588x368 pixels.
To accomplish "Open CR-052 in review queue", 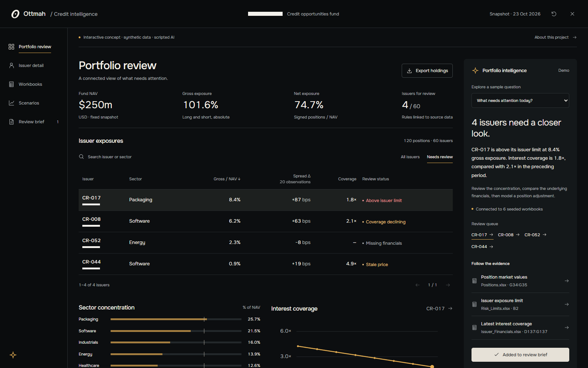I will 535,235.
